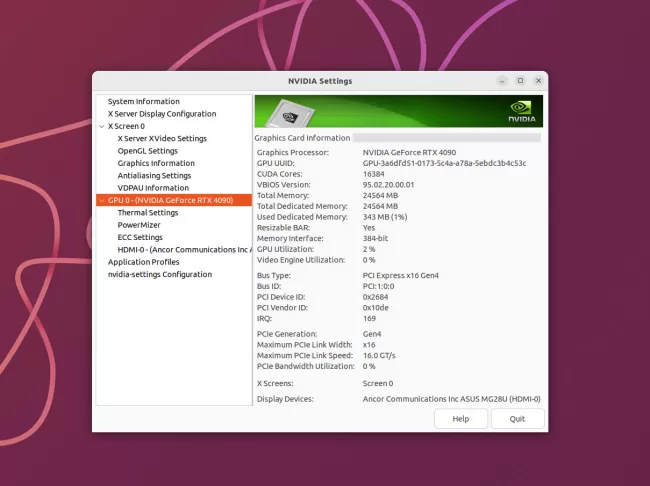Click VBIOS Version 95.02.20.00.01
The height and width of the screenshot is (486, 650).
(x=388, y=185)
